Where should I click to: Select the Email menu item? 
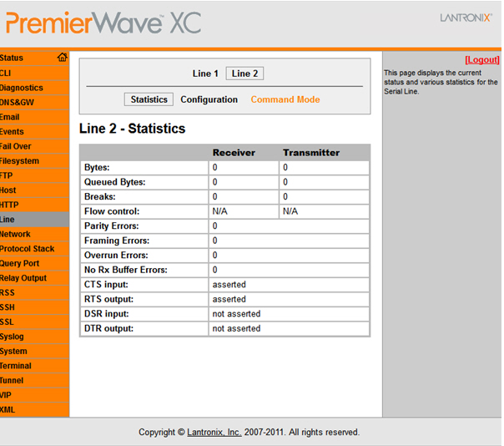10,117
